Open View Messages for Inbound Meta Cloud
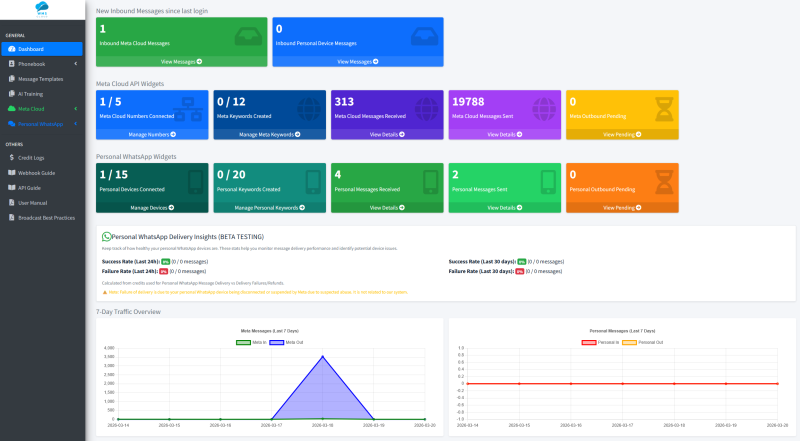800x441 pixels. click(181, 61)
